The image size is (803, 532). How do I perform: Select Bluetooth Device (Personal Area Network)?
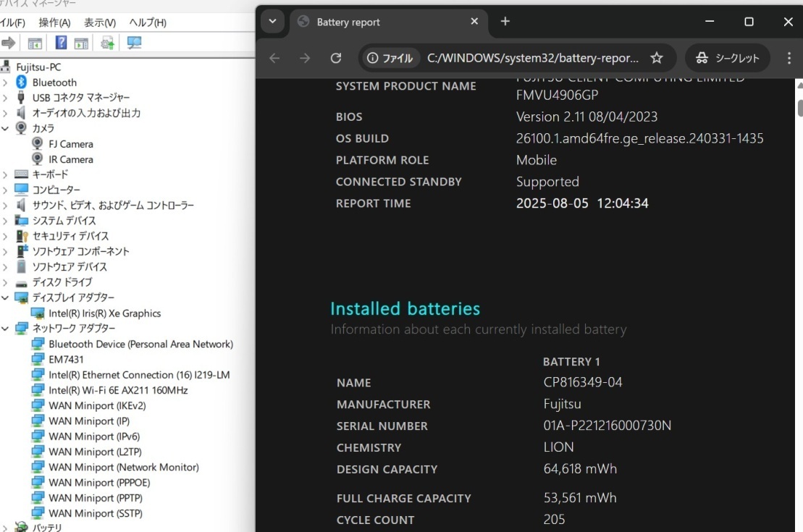[x=140, y=344]
